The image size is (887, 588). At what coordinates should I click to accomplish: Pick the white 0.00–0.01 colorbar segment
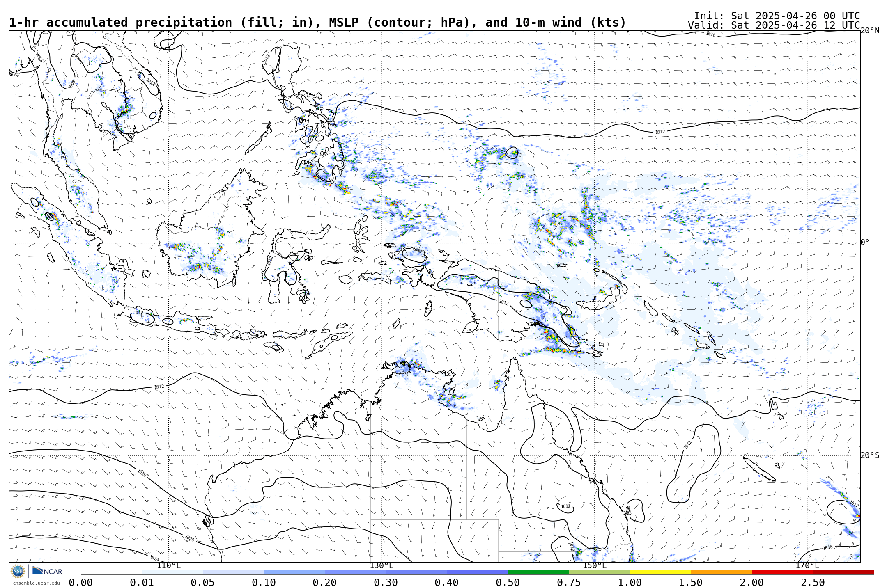[x=111, y=572]
